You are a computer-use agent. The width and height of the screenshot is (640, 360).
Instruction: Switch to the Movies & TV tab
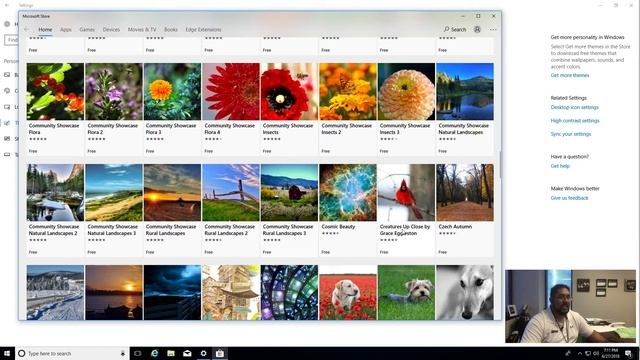point(142,29)
